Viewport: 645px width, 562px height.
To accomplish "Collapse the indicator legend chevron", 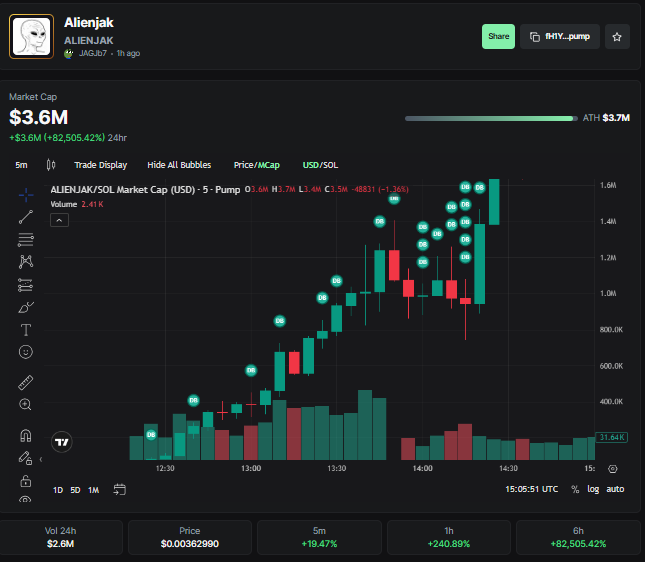I will 59,220.
